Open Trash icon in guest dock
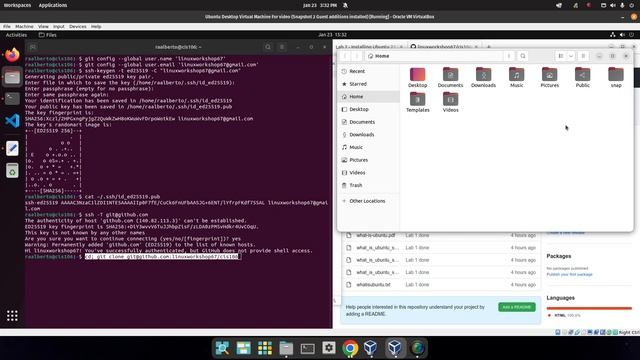Image resolution: width=640 pixels, height=360 pixels. pos(12,171)
